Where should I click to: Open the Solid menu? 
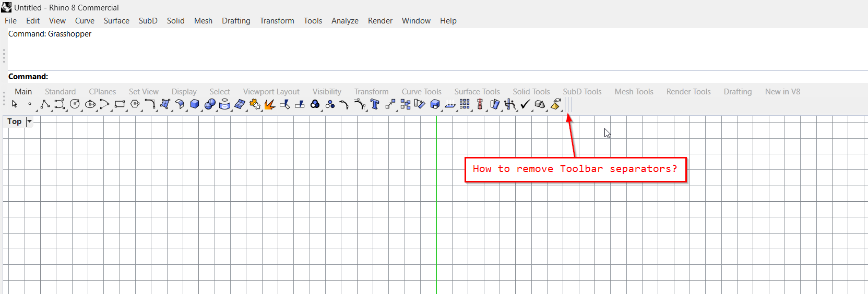point(176,21)
